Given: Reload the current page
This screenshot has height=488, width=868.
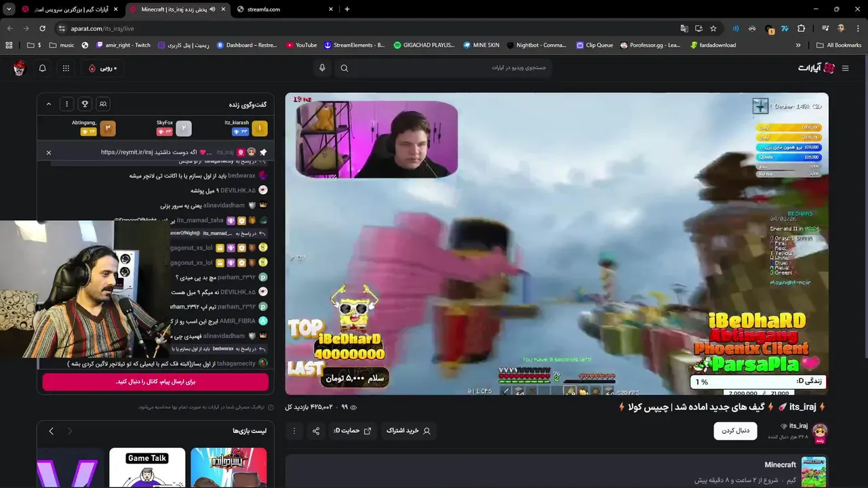Looking at the screenshot, I should coord(42,28).
